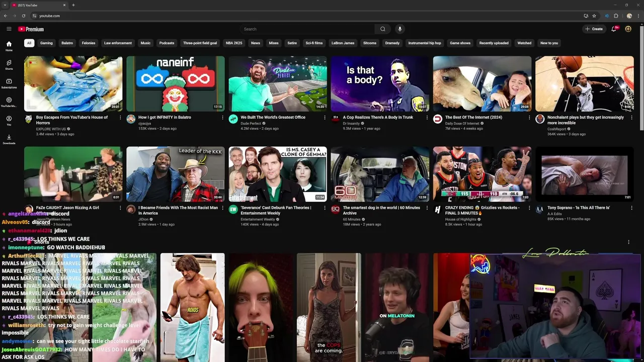Select the Recently uploaded filter chip
This screenshot has width=644, height=362.
tap(494, 43)
